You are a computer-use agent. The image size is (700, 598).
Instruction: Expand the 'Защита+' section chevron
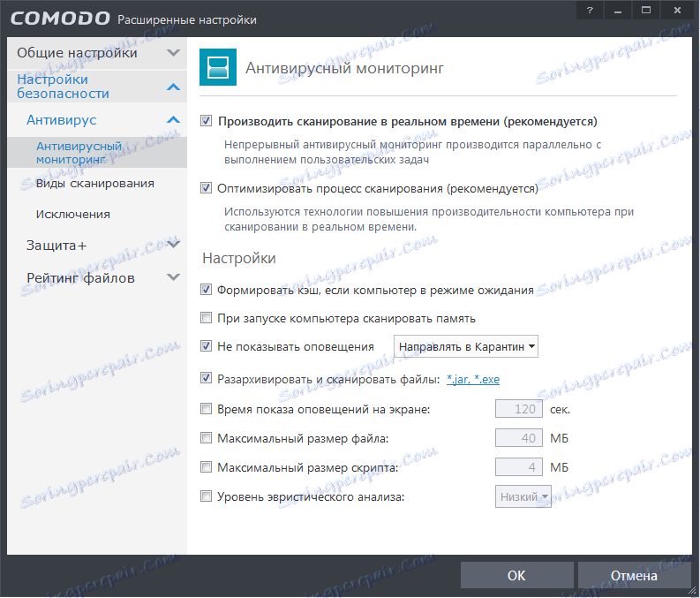[173, 244]
